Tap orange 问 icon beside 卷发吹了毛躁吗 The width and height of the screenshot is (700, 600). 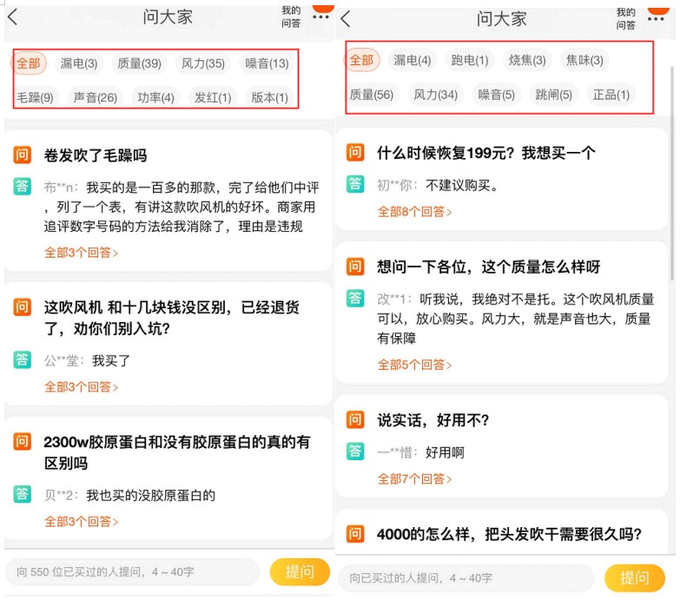23,155
